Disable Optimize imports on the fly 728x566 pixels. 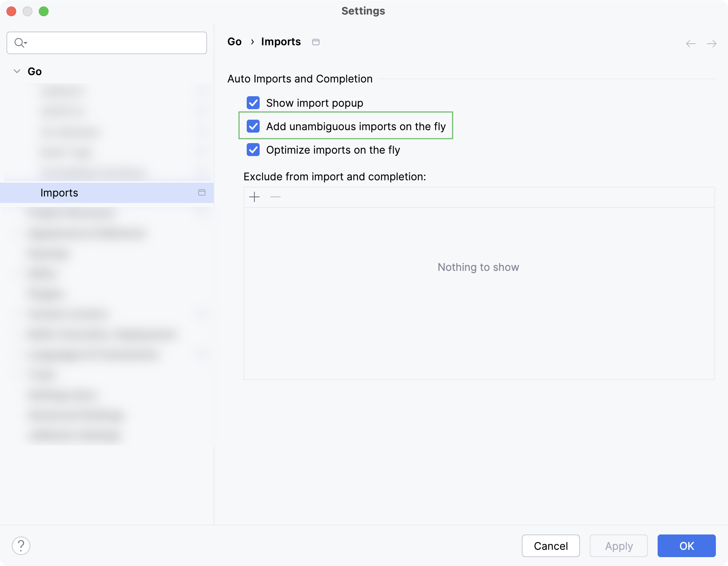tap(253, 150)
